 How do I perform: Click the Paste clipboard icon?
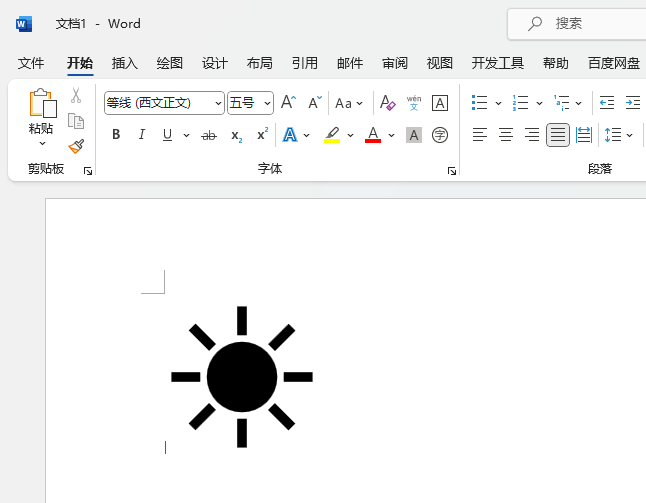pyautogui.click(x=42, y=103)
